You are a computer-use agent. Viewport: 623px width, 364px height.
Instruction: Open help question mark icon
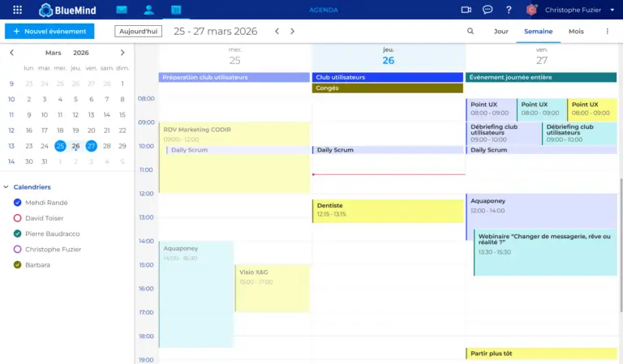click(509, 10)
